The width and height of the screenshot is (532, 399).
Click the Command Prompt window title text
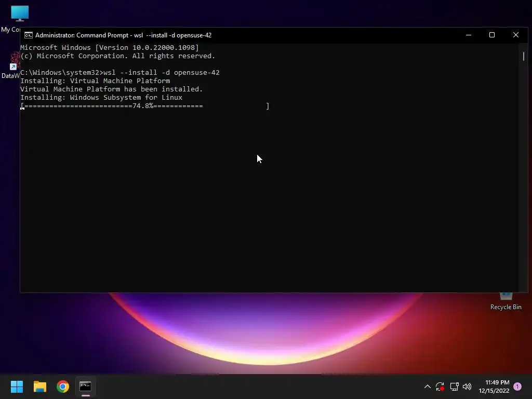tap(123, 35)
